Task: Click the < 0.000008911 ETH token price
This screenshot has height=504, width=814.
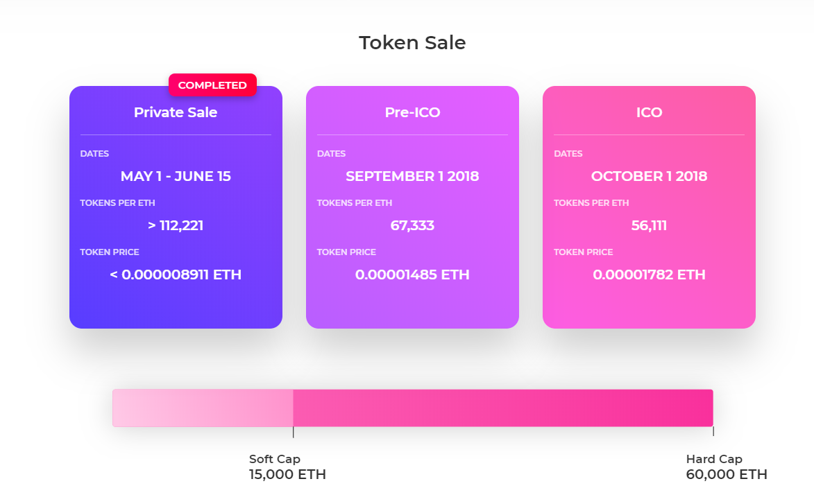Action: click(x=176, y=275)
